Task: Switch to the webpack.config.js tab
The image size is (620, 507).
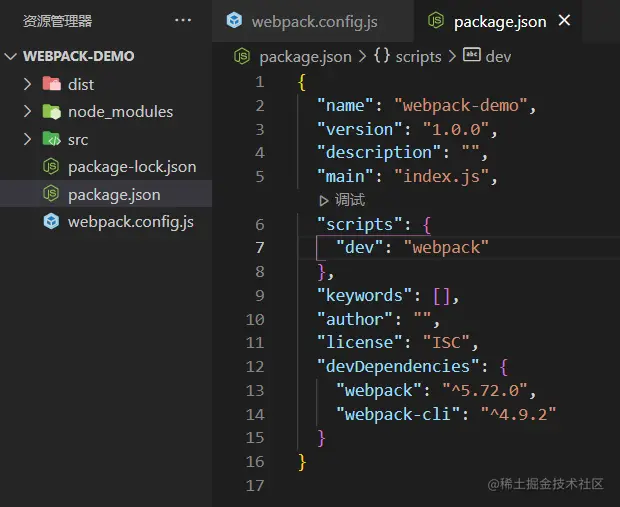Action: pos(313,21)
